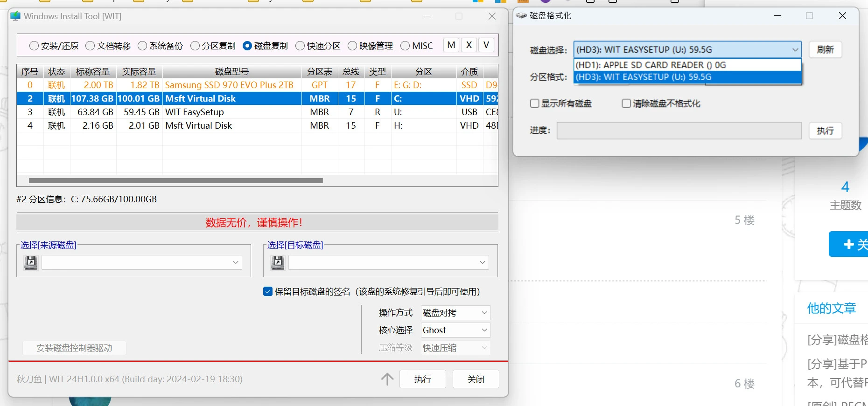Click the E: G: D: partition cell

424,85
